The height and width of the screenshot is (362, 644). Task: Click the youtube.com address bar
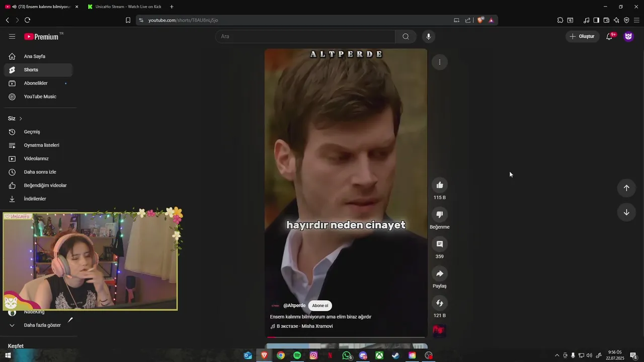click(x=297, y=20)
